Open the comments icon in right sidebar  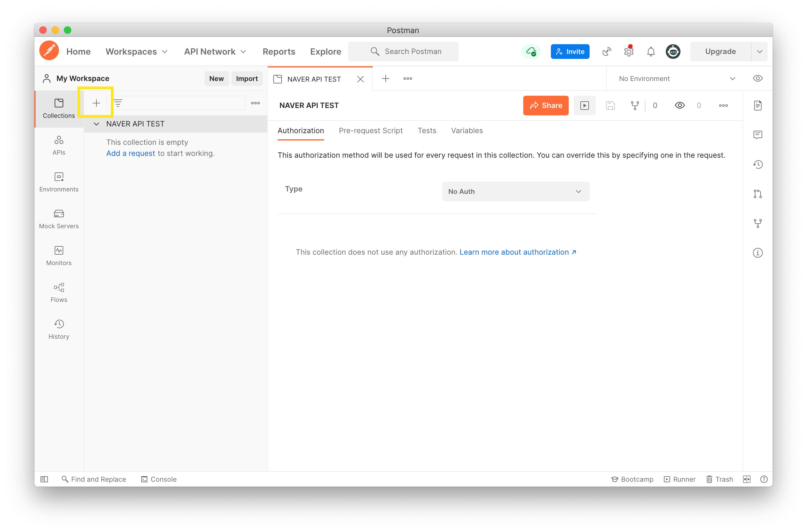click(758, 135)
